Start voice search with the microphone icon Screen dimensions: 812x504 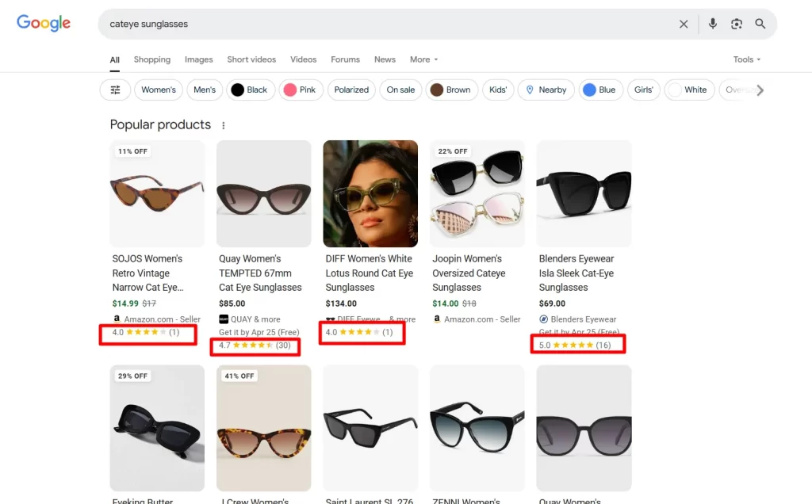(x=713, y=24)
